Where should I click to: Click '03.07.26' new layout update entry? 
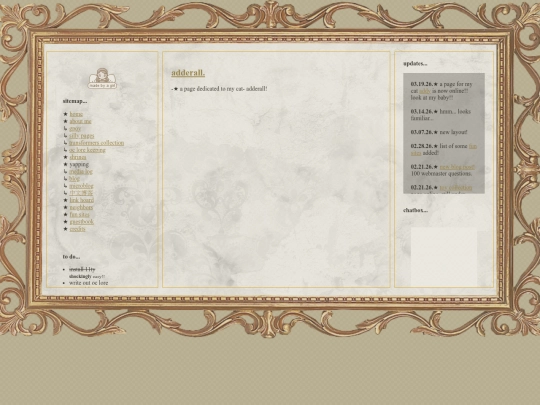tap(439, 132)
